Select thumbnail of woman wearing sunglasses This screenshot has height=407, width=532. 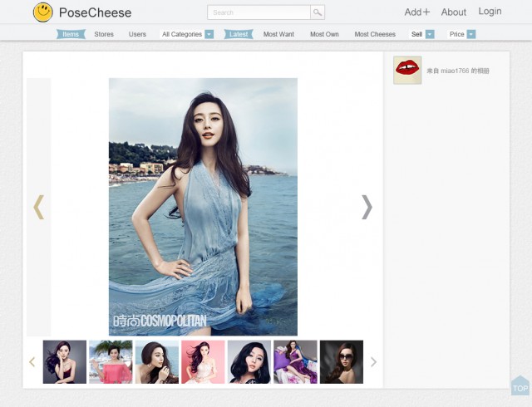click(342, 362)
